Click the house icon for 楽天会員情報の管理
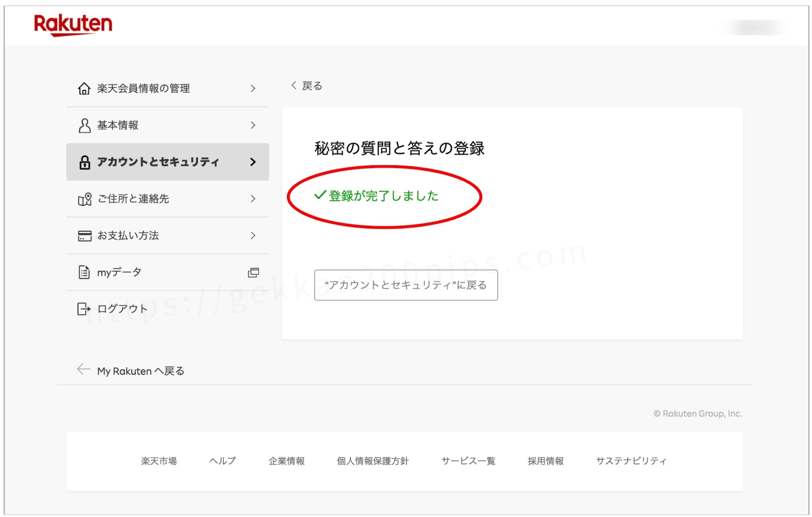The width and height of the screenshot is (812, 517). coord(84,89)
